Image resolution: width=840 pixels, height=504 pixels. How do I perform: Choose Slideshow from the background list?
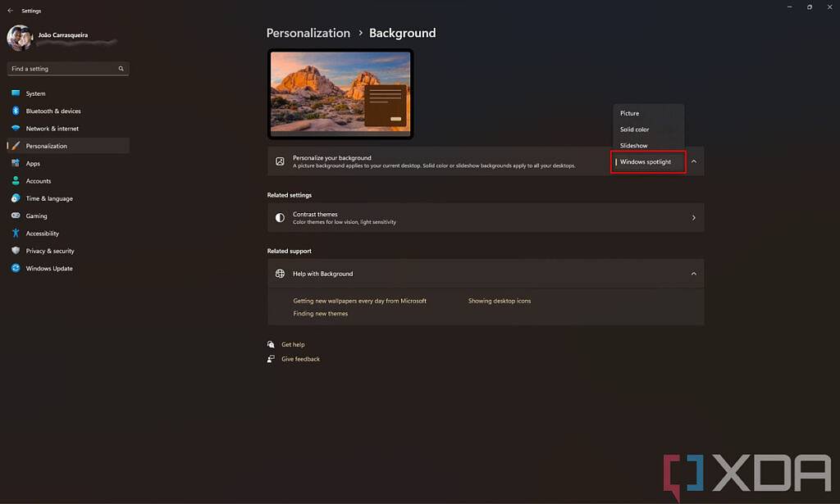(x=634, y=146)
